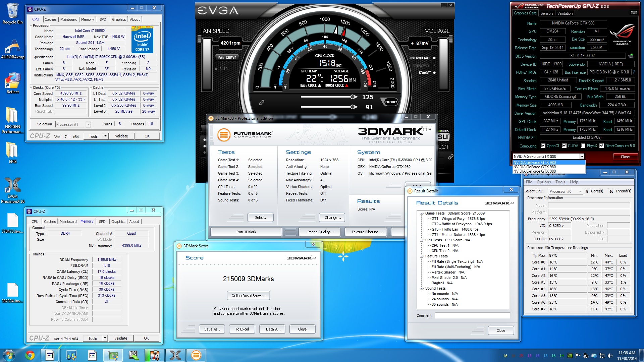Image resolution: width=644 pixels, height=362 pixels.
Task: Open Tools dropdown arrow in bottom CPU-Z
Action: point(105,338)
